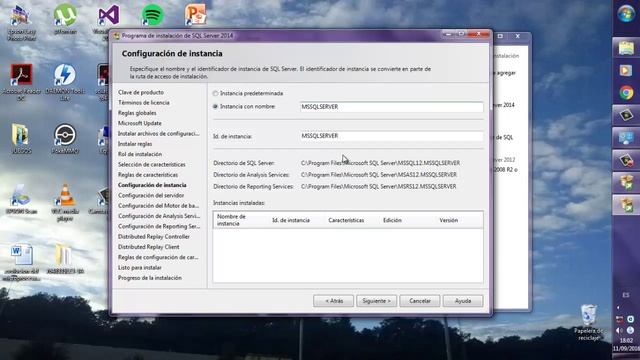Open the JUEGOS folder on desktop

click(x=21, y=139)
